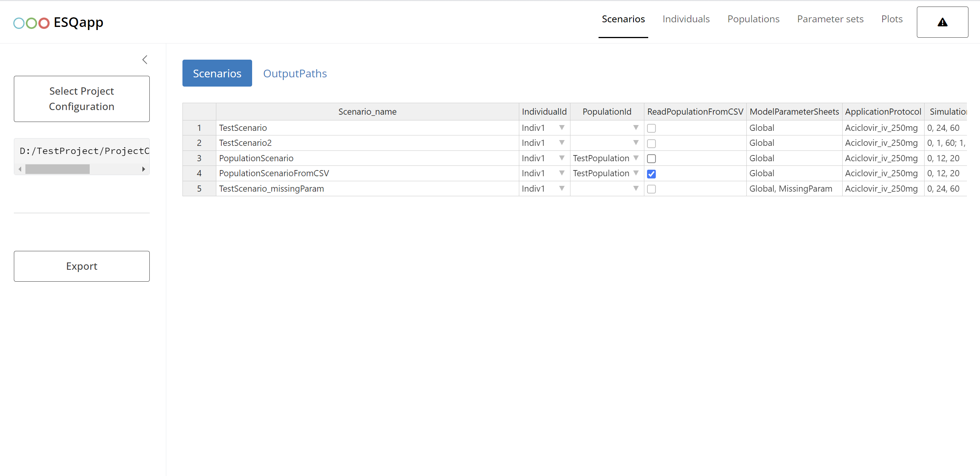Click the warning triangle icon
The image size is (980, 476).
click(943, 22)
